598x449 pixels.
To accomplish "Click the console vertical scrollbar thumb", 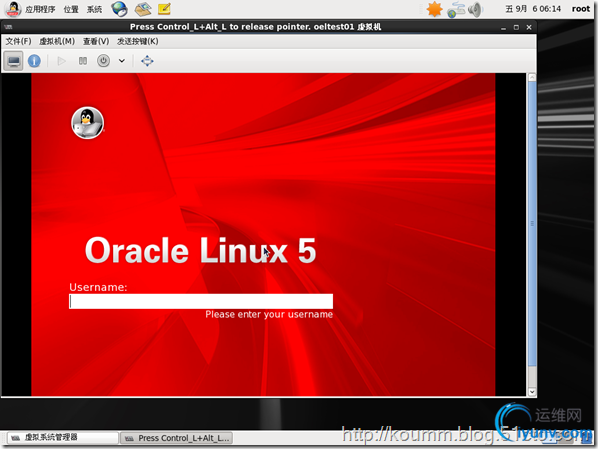I will 532,224.
